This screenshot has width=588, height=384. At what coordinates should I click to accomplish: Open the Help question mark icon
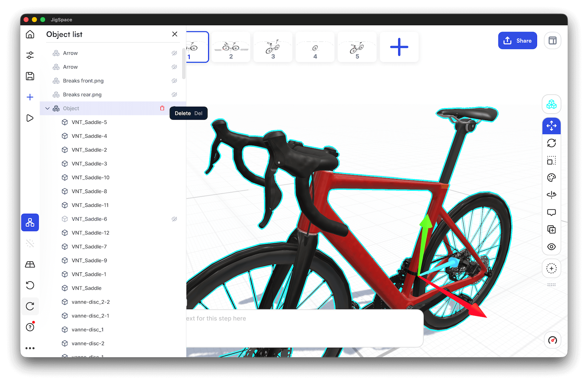[30, 327]
